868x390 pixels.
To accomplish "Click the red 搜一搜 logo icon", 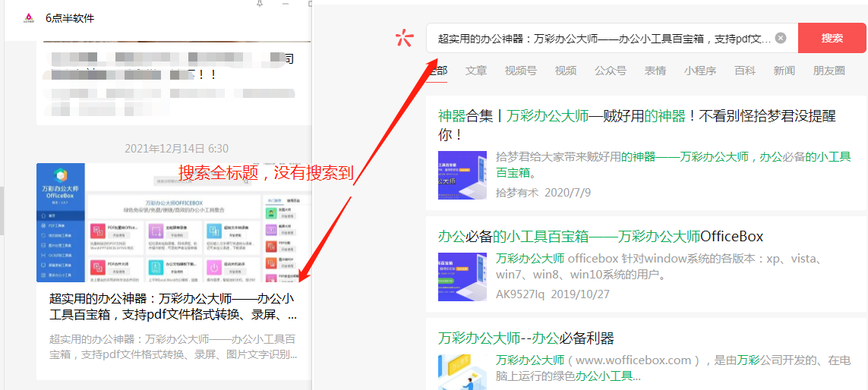I will point(404,38).
